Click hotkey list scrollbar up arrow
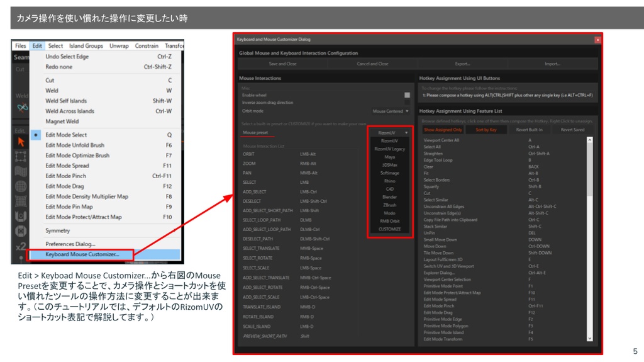Image resolution: width=644 pixels, height=362 pixels. coord(590,140)
